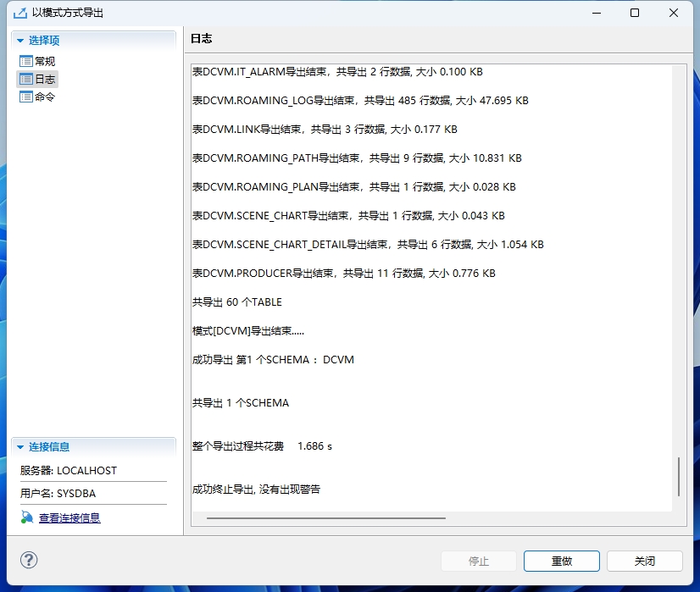Click the 共导出 60 个TABLE line
The width and height of the screenshot is (700, 592).
[237, 302]
